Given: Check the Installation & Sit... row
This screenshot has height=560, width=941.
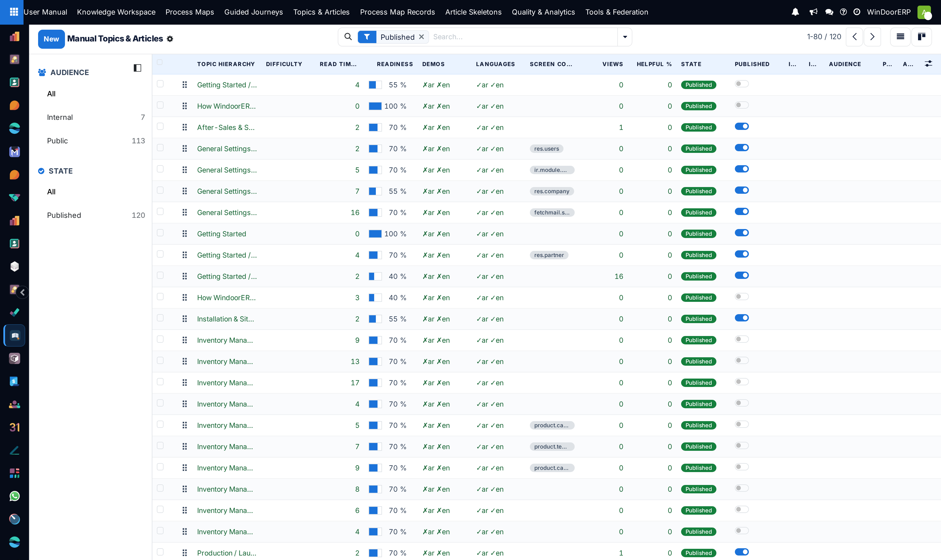Looking at the screenshot, I should click(x=160, y=318).
